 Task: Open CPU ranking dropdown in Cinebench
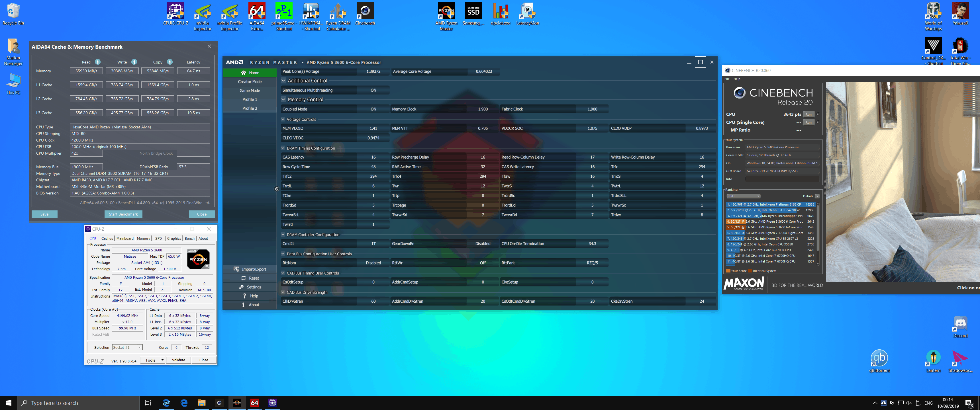coord(744,196)
